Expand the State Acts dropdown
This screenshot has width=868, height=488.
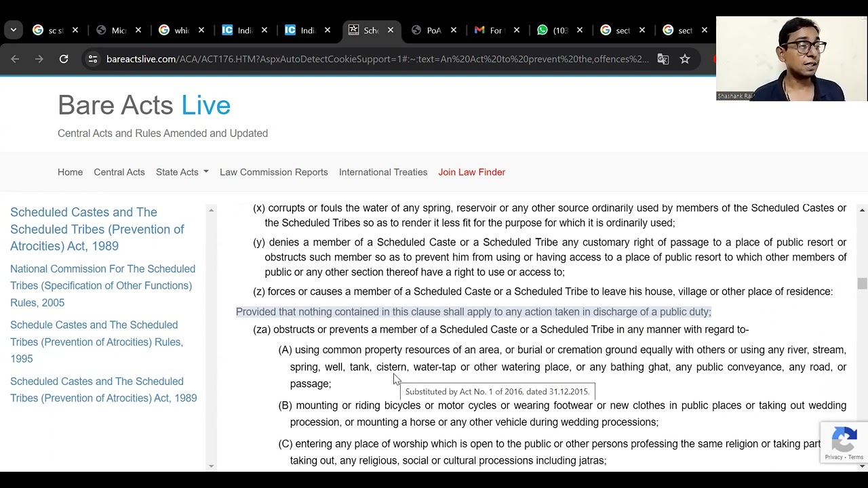[182, 172]
